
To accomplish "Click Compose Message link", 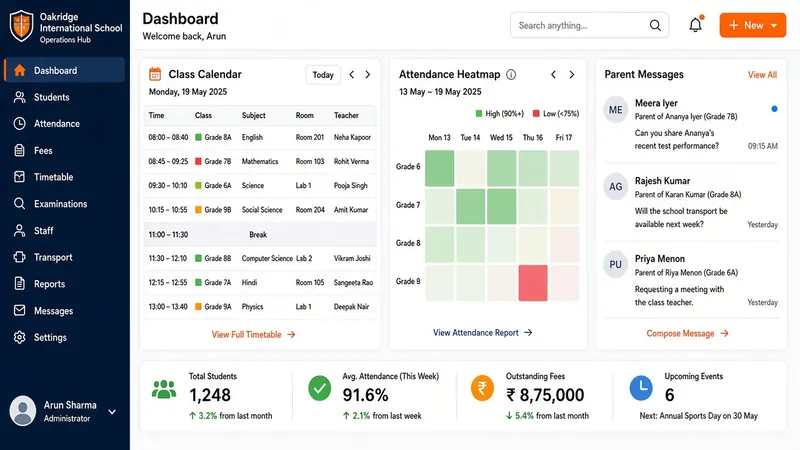I will [x=687, y=334].
